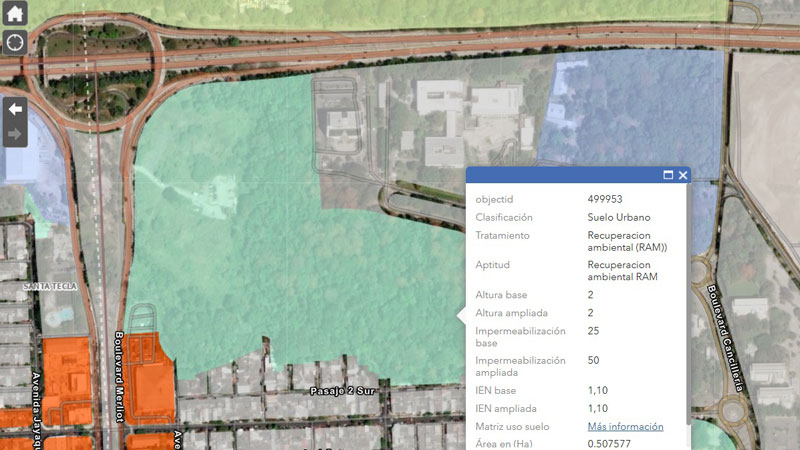The image size is (800, 450).
Task: Click the Suelo Urbano classification value
Action: click(619, 217)
